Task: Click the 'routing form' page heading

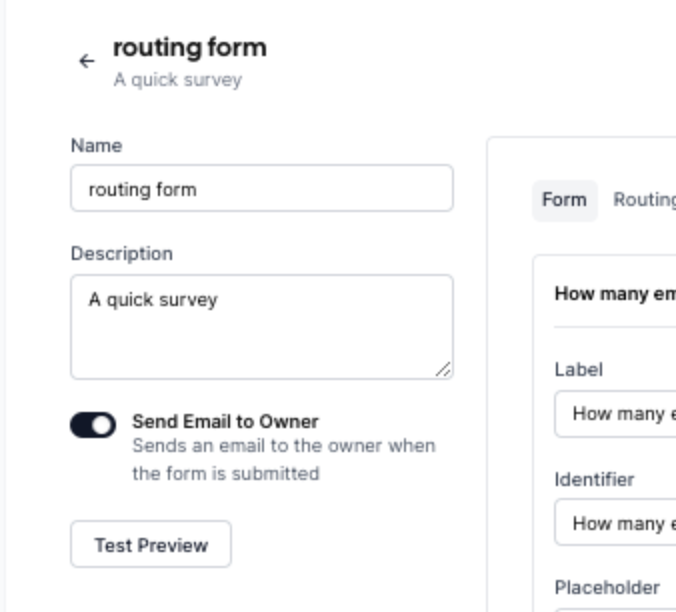Action: point(190,47)
